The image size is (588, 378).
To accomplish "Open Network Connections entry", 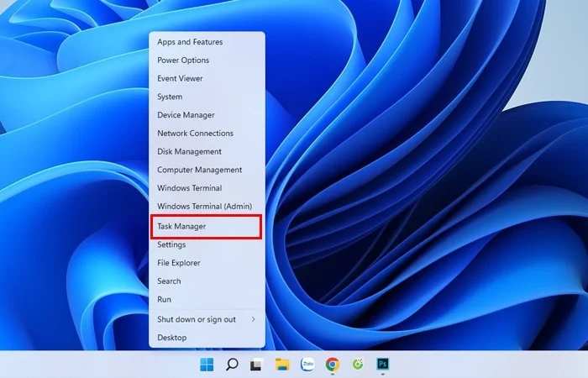I will tap(207, 134).
